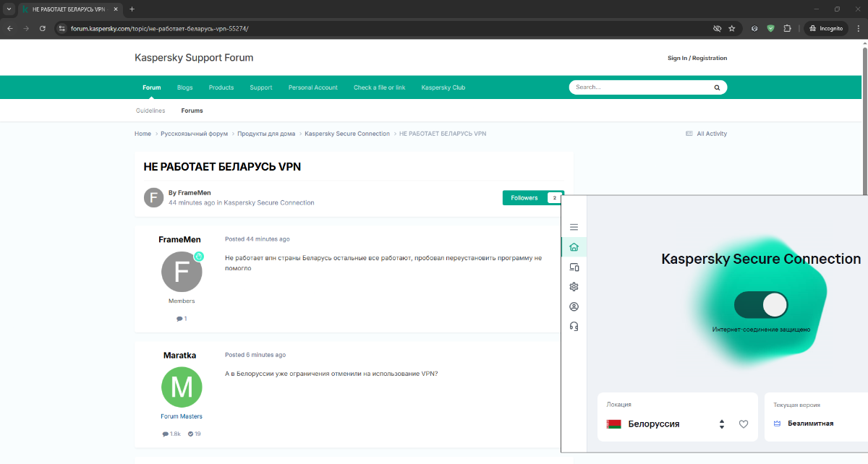This screenshot has height=464, width=868.
Task: Reload the browser page
Action: tap(43, 28)
